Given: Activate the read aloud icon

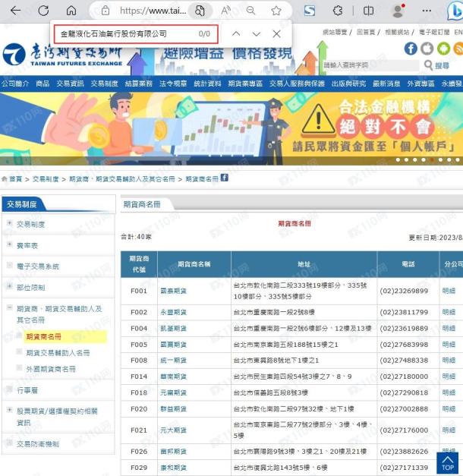Looking at the screenshot, I should (225, 11).
